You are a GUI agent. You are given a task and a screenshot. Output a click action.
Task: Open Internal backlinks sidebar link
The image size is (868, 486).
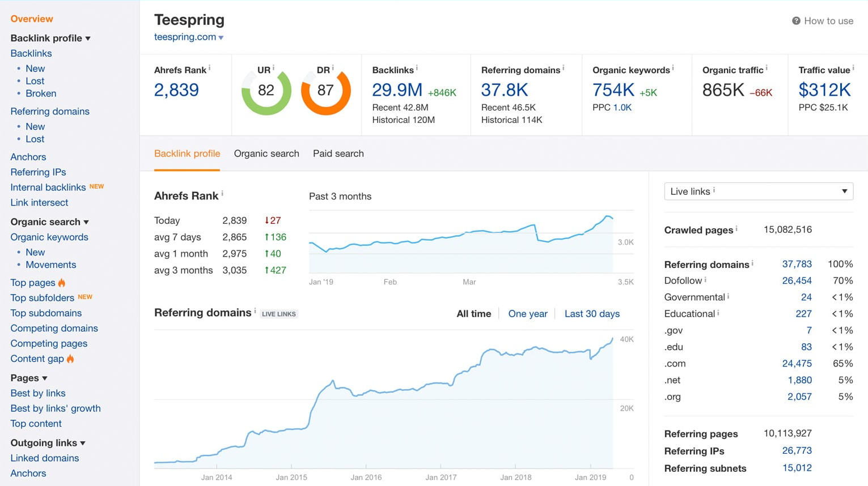coord(48,187)
